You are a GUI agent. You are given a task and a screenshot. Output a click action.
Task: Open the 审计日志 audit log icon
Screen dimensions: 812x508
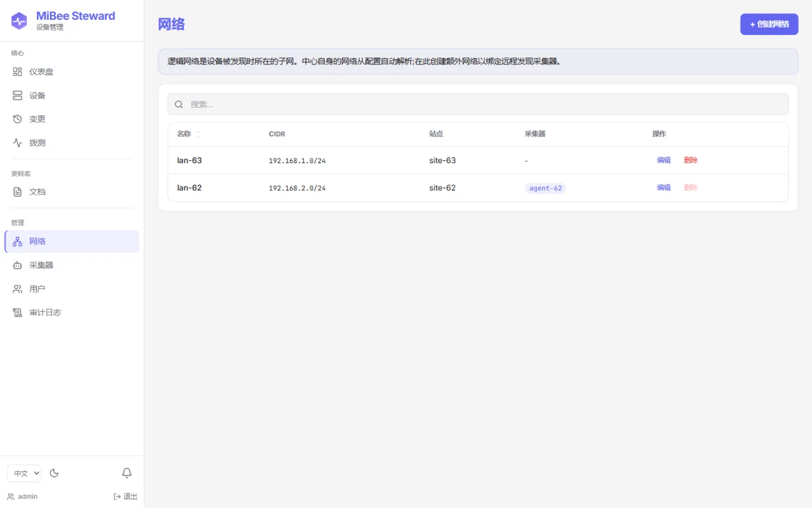coord(17,313)
